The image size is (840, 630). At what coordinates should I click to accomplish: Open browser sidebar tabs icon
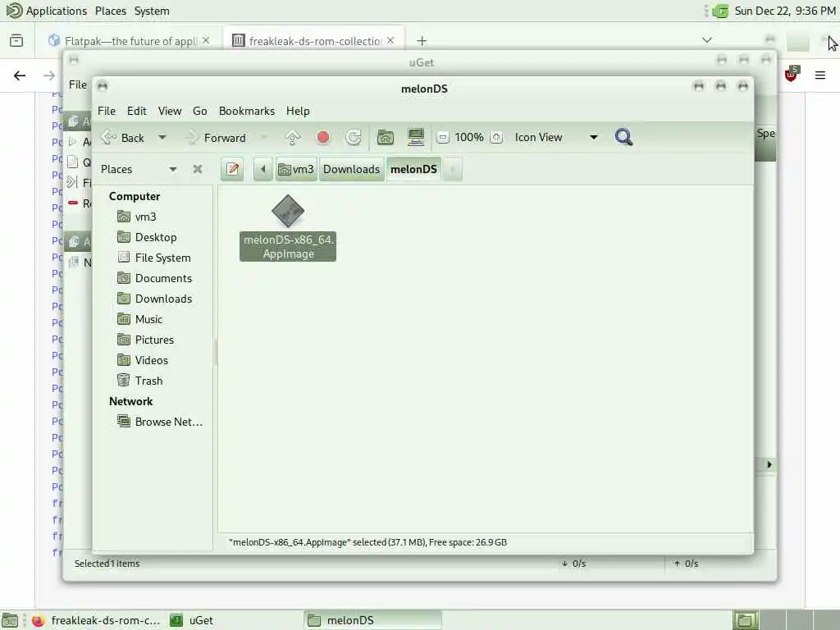[16, 41]
